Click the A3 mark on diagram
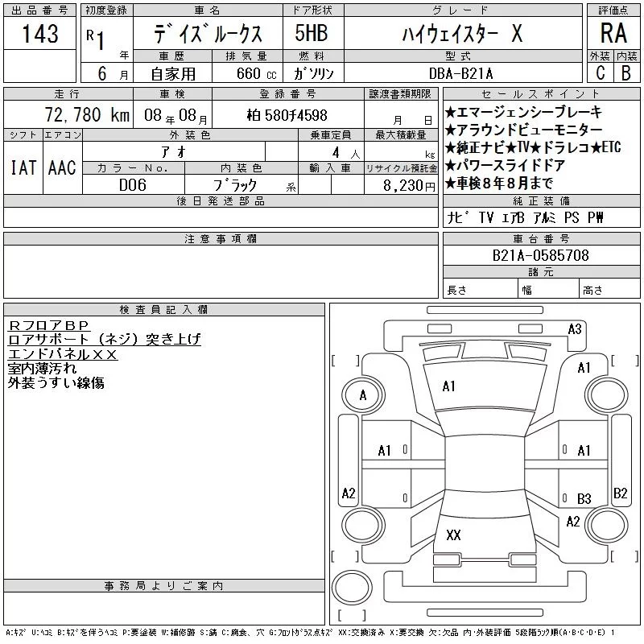644x644 pixels. coord(575,329)
